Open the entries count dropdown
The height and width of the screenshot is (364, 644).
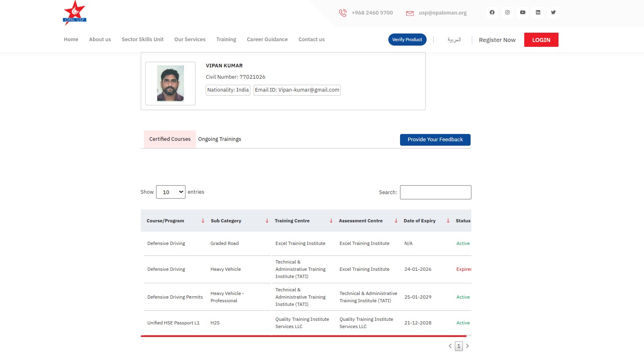(171, 192)
